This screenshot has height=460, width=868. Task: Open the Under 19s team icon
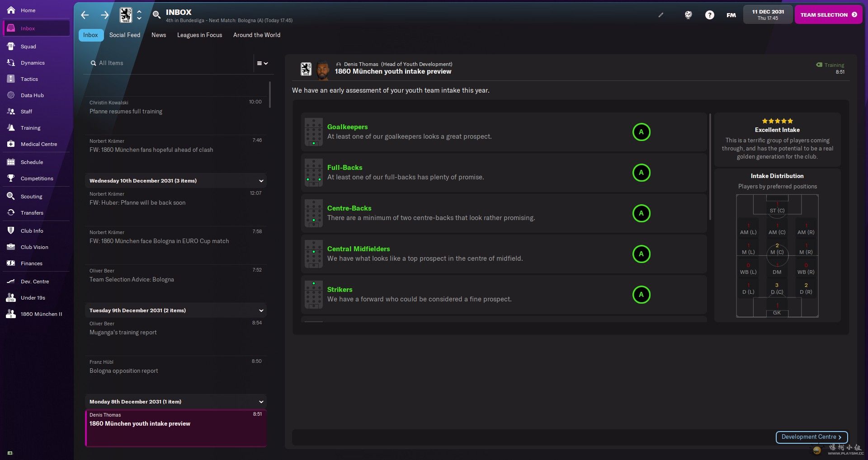click(x=11, y=297)
